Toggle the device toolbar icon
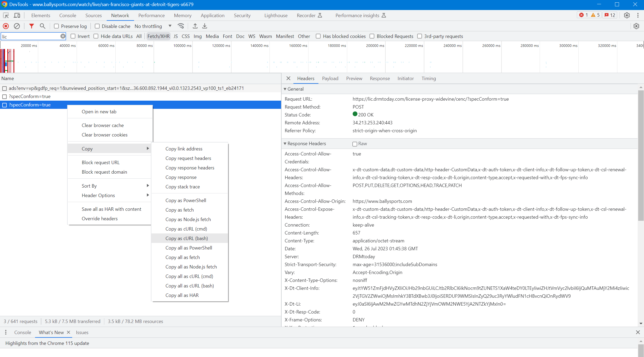Viewport: 644px width, 357px height. click(x=17, y=15)
